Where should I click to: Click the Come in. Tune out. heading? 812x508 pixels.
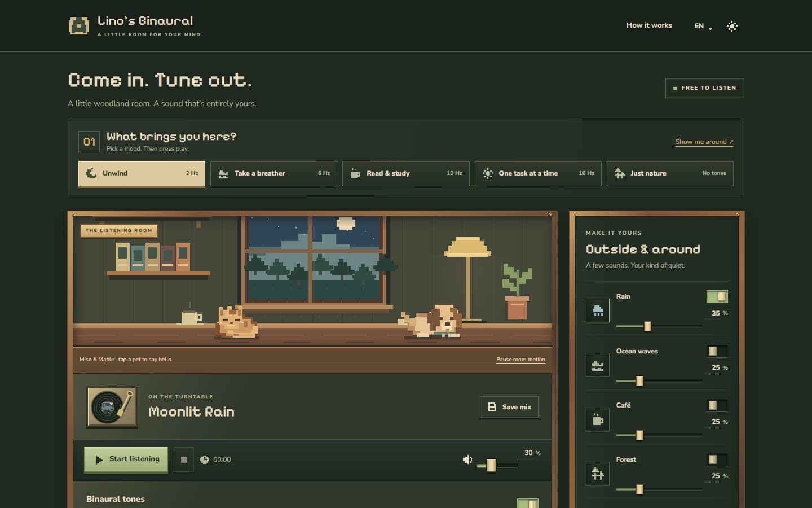pos(160,80)
